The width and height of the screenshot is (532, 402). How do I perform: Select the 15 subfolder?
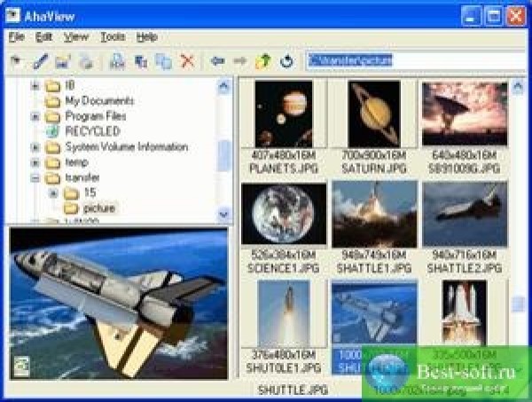point(90,193)
